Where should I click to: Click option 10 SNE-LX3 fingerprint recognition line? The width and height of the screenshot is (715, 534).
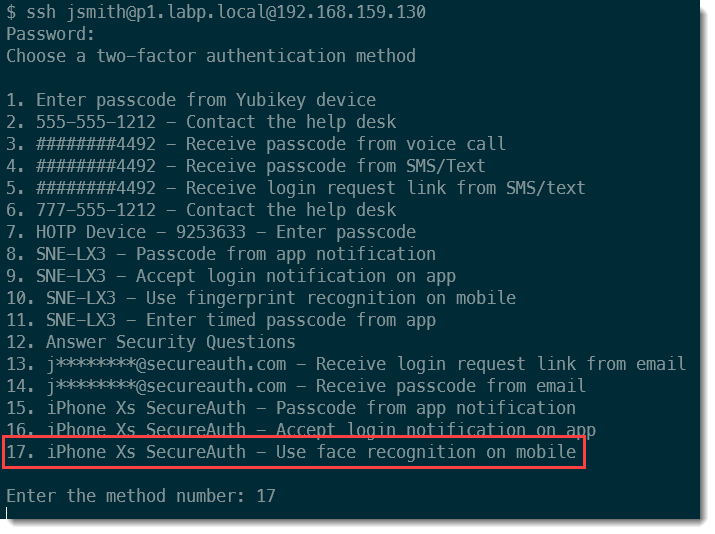[261, 298]
